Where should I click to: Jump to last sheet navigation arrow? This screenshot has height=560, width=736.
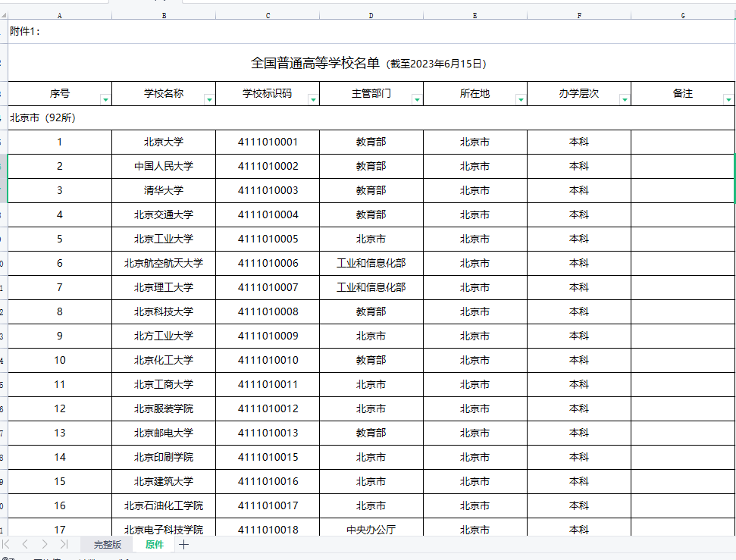[64, 544]
